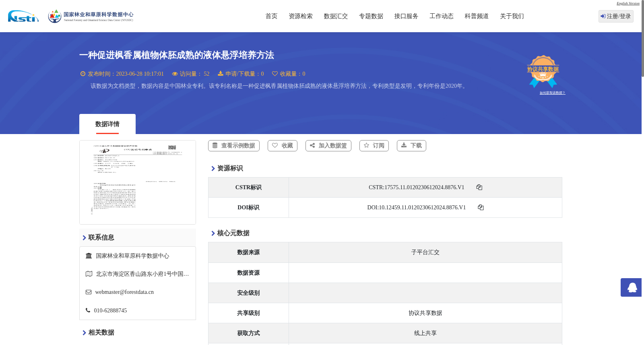
Task: Click the 收藏 heart button
Action: pyautogui.click(x=283, y=146)
